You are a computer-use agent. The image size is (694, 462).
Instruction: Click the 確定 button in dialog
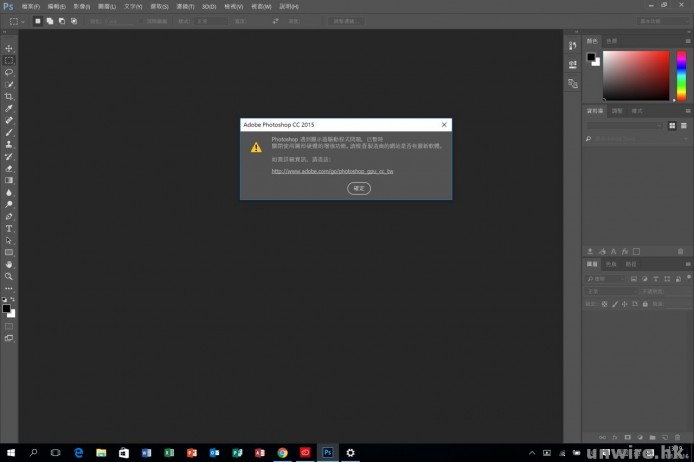pos(358,188)
